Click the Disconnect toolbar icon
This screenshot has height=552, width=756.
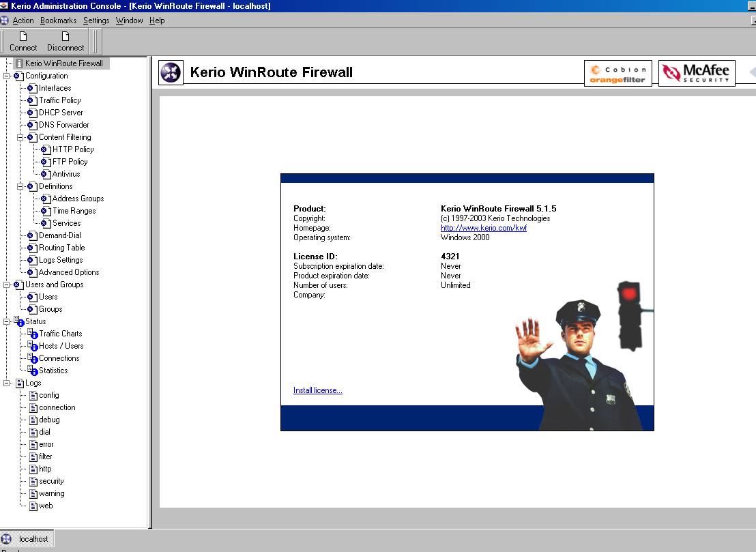(x=66, y=37)
